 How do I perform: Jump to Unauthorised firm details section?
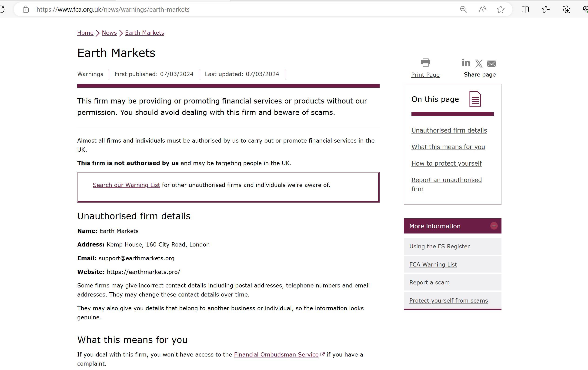449,130
